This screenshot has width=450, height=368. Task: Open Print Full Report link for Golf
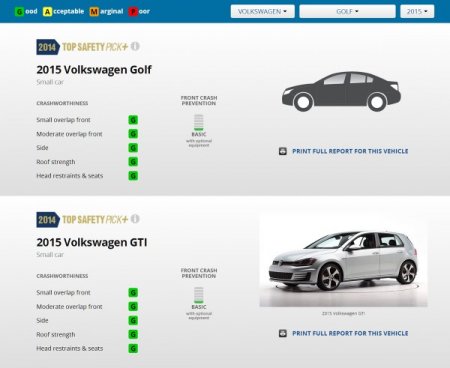pos(350,151)
